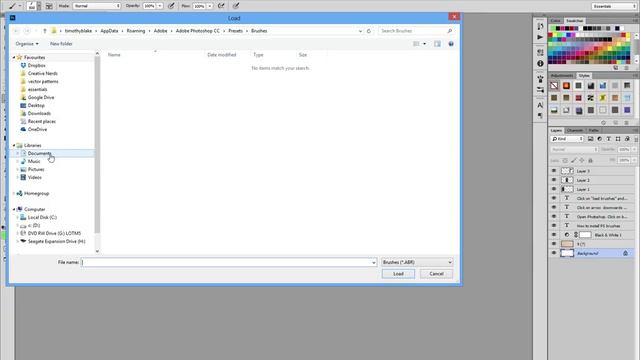Viewport: 640px width, 360px height.
Task: Open the Essentials workspace dropdown
Action: click(614, 6)
